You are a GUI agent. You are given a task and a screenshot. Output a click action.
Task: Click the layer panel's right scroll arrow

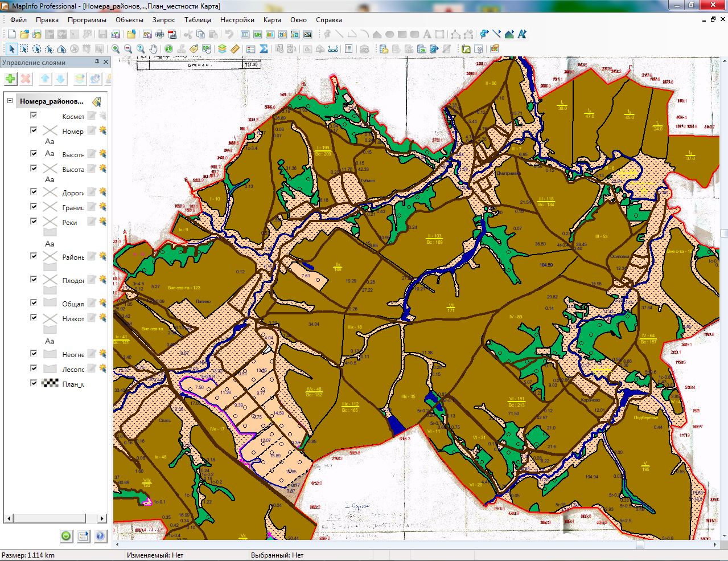coord(102,518)
